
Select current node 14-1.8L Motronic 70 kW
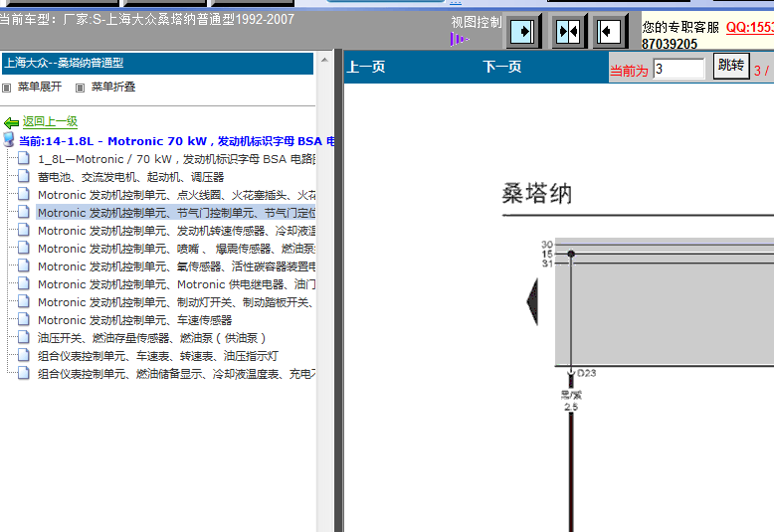click(x=176, y=141)
